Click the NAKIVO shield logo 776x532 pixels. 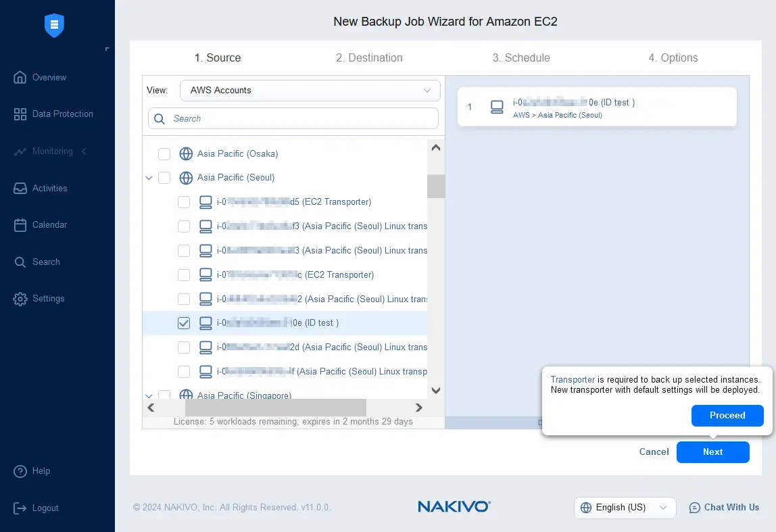[55, 25]
